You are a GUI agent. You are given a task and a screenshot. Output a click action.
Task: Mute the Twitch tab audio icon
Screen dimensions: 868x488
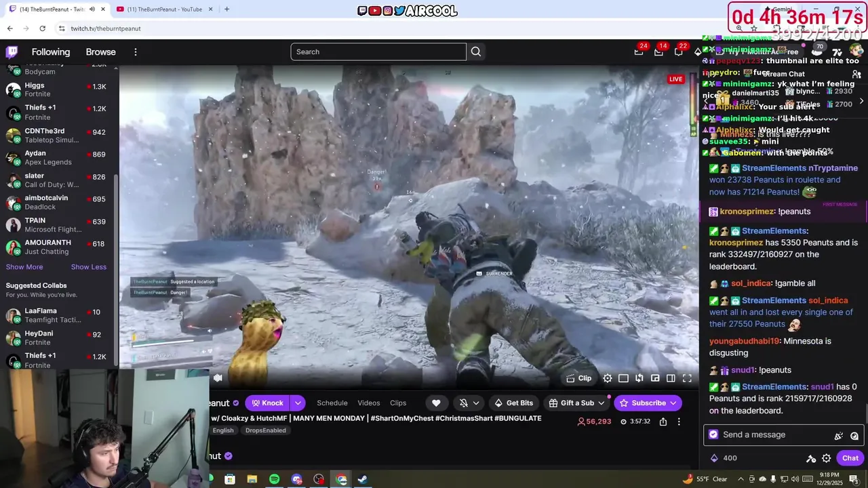(x=92, y=9)
